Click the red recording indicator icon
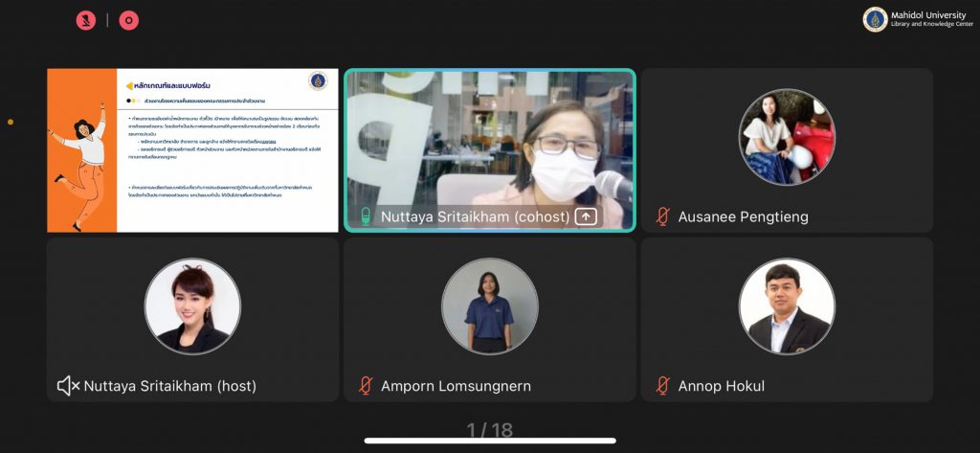Image resolution: width=980 pixels, height=453 pixels. click(129, 20)
